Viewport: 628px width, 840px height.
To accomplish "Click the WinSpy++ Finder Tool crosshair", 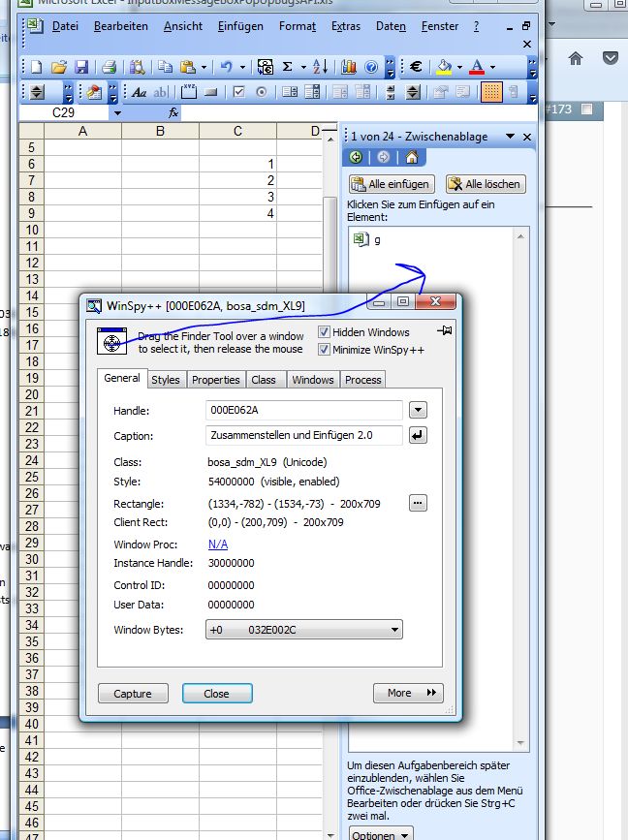I will (111, 341).
